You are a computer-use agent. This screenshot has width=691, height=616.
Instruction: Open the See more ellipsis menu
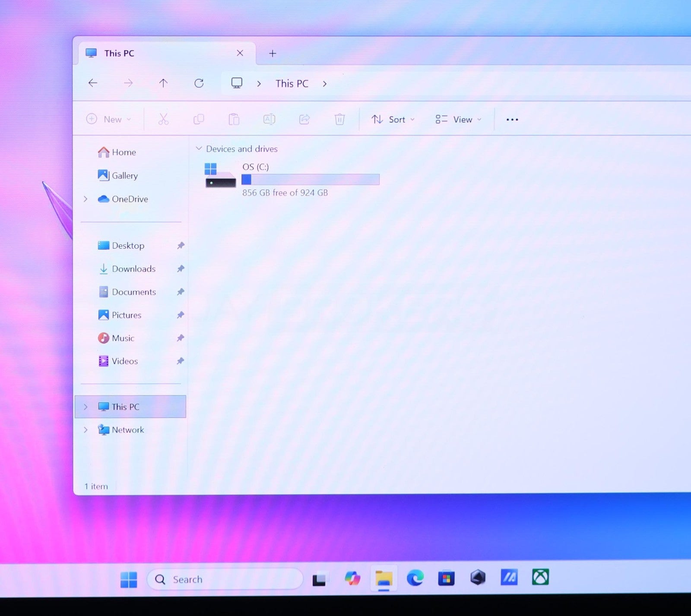pyautogui.click(x=512, y=120)
